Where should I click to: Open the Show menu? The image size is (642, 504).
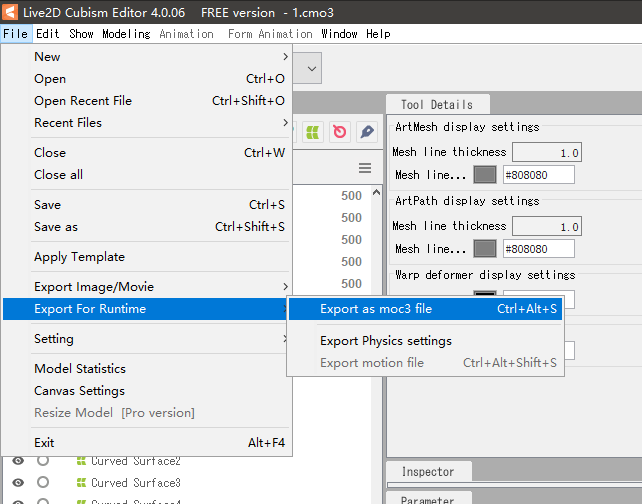(x=81, y=34)
